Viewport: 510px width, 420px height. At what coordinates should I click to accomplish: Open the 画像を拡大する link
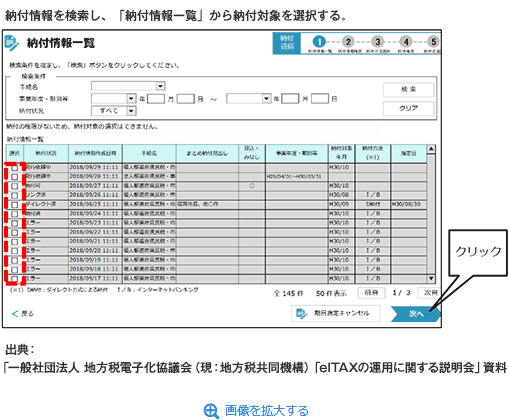tap(267, 411)
